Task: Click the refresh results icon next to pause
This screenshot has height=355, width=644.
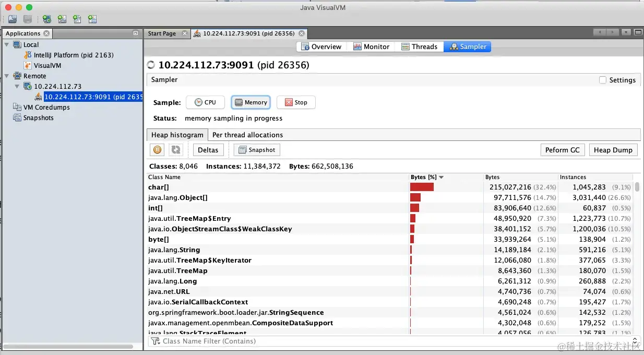Action: point(176,150)
